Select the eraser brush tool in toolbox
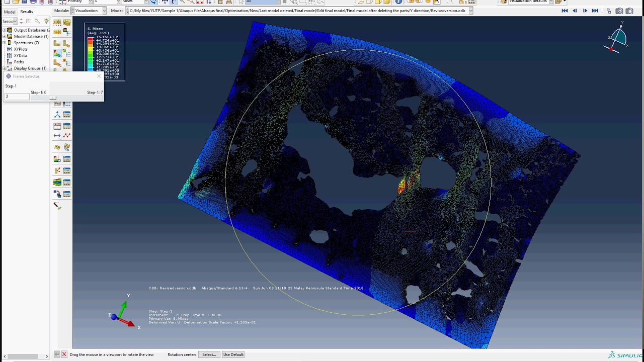The image size is (644, 362). coord(57,206)
